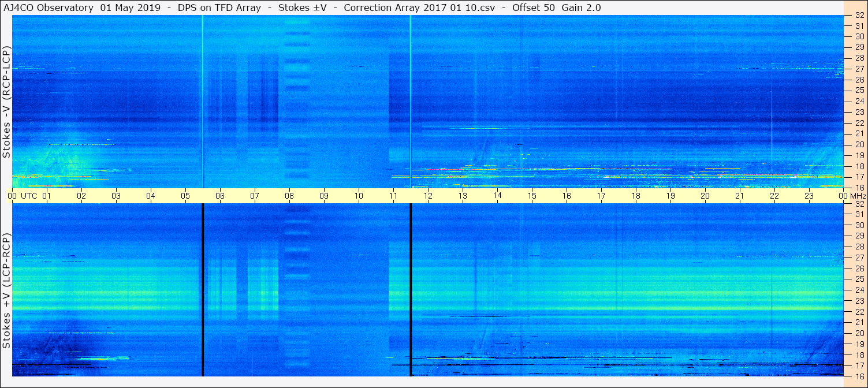Click the green vertical line near 11:30 in -V panel
868x388 pixels.
tap(411, 102)
